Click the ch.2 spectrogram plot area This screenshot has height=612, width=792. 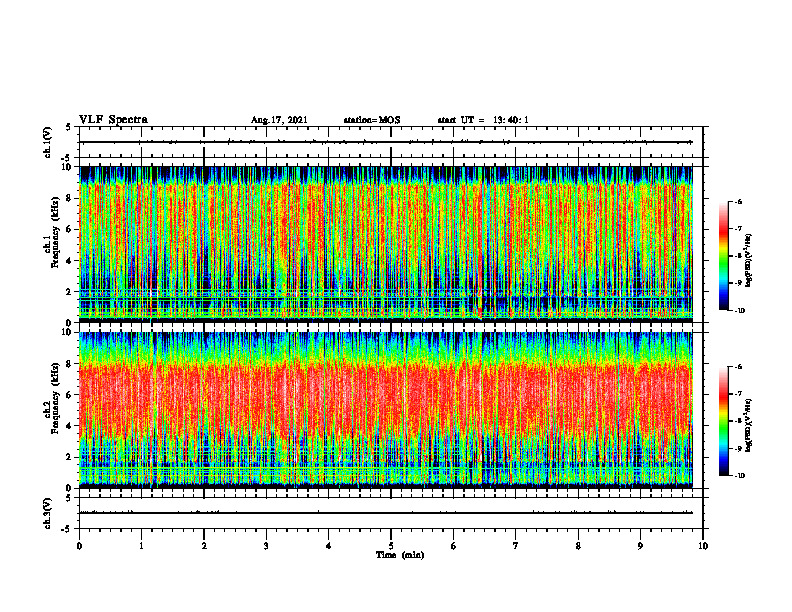point(386,410)
